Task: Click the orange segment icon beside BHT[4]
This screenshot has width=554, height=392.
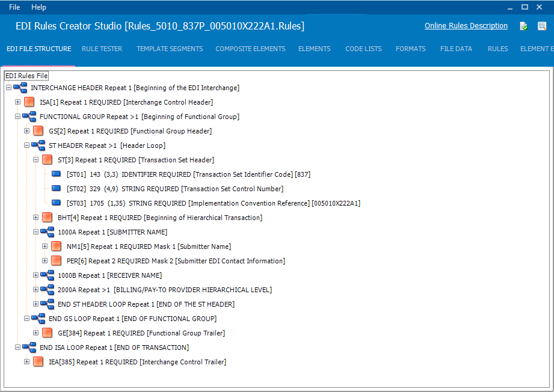Action: click(47, 218)
